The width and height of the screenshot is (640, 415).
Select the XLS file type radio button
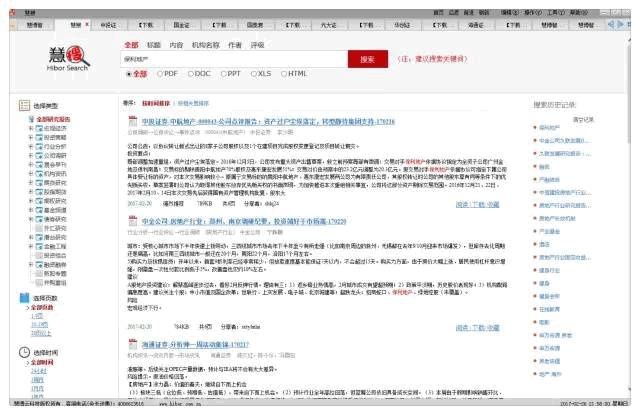[253, 74]
